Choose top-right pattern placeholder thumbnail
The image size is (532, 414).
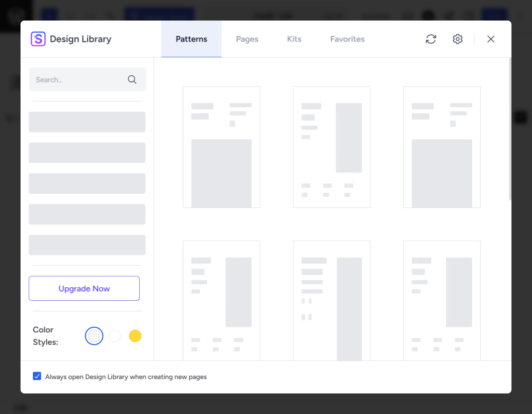click(x=442, y=147)
